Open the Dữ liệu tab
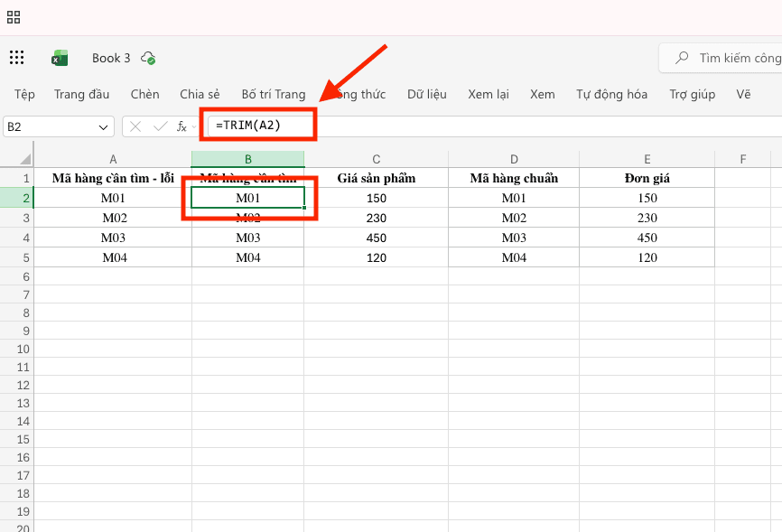 [427, 94]
